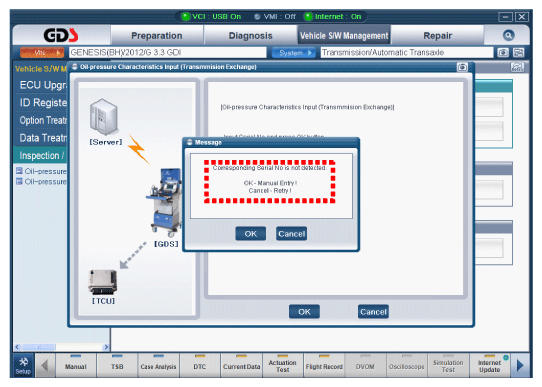Click DVOM in the bottom toolbar
Screen dimensions: 542x387
tap(365, 366)
